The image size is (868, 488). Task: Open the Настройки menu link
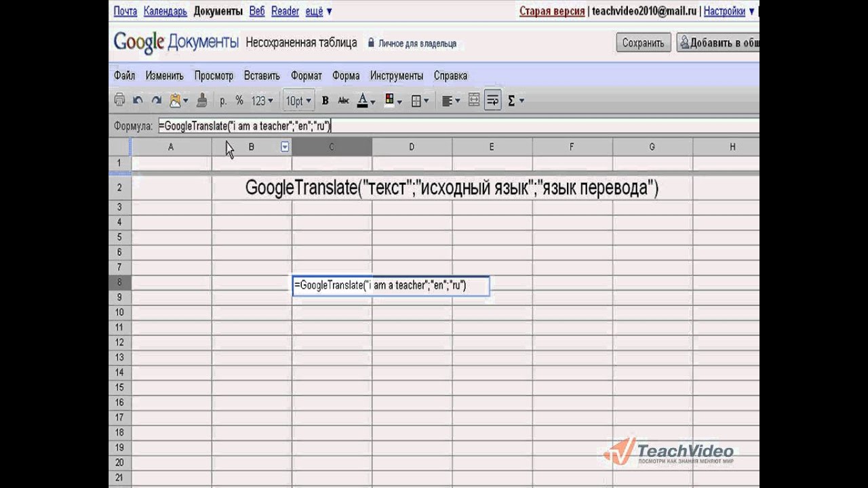[729, 11]
